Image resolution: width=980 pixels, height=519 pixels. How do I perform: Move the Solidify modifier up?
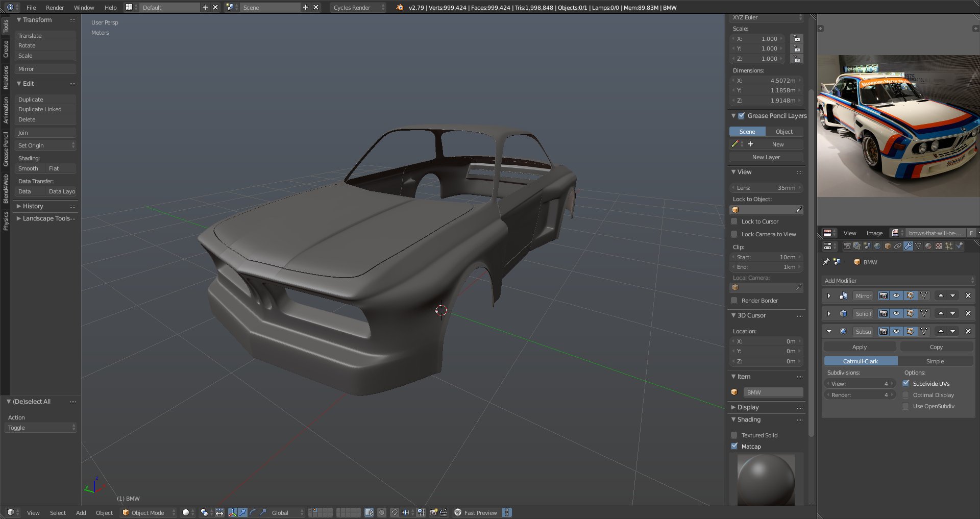pyautogui.click(x=941, y=313)
